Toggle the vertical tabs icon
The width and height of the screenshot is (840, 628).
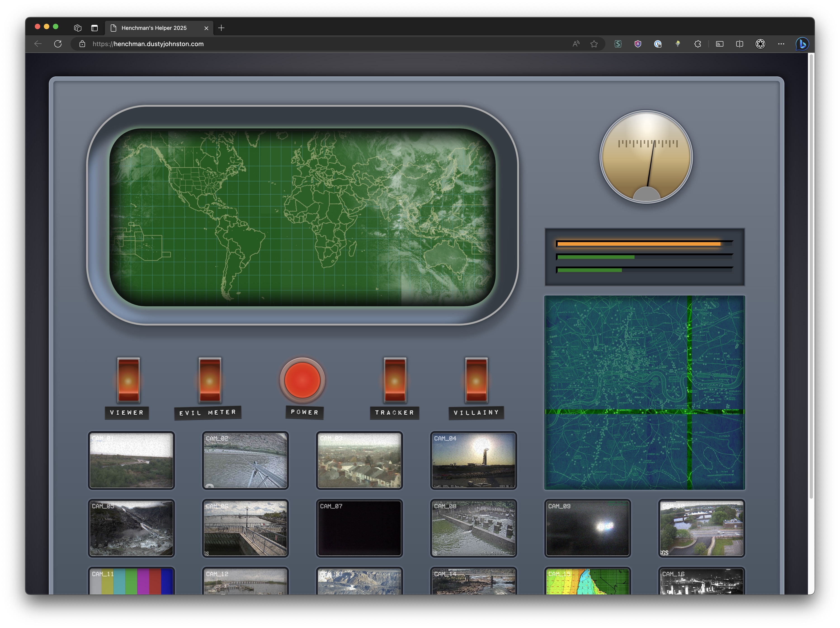click(94, 28)
